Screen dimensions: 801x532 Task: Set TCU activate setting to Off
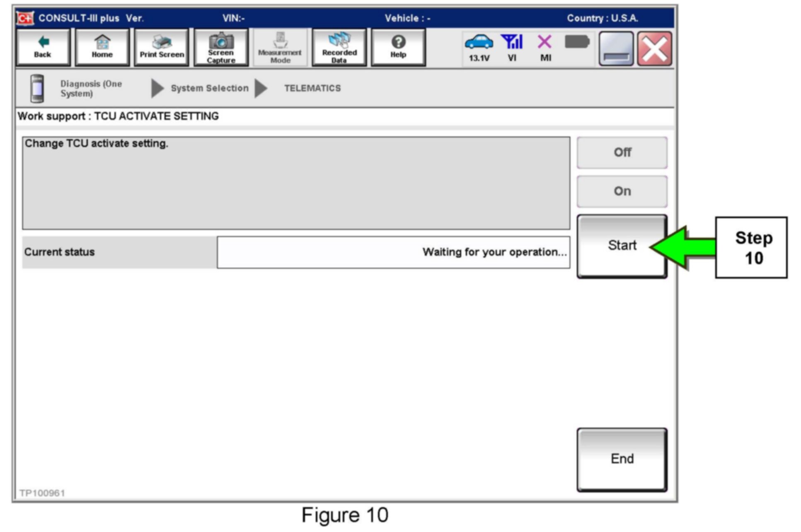point(622,153)
